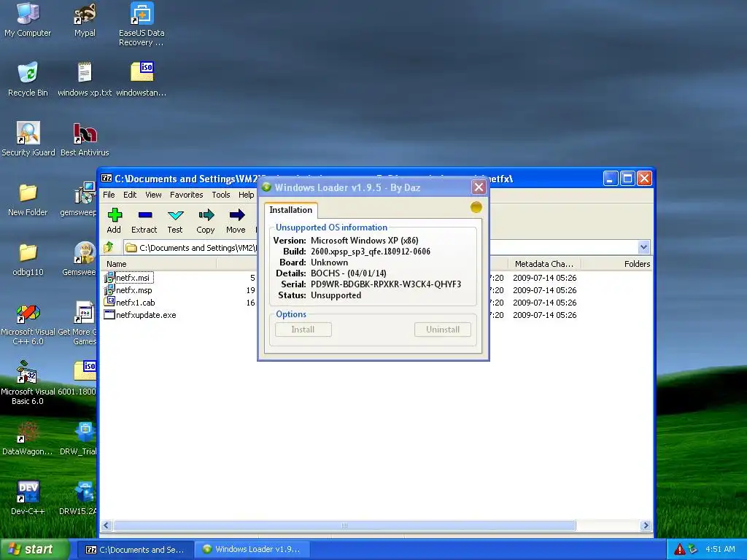Viewport: 747px width, 560px height.
Task: Open the Help menu in 7-Zip
Action: click(x=247, y=195)
